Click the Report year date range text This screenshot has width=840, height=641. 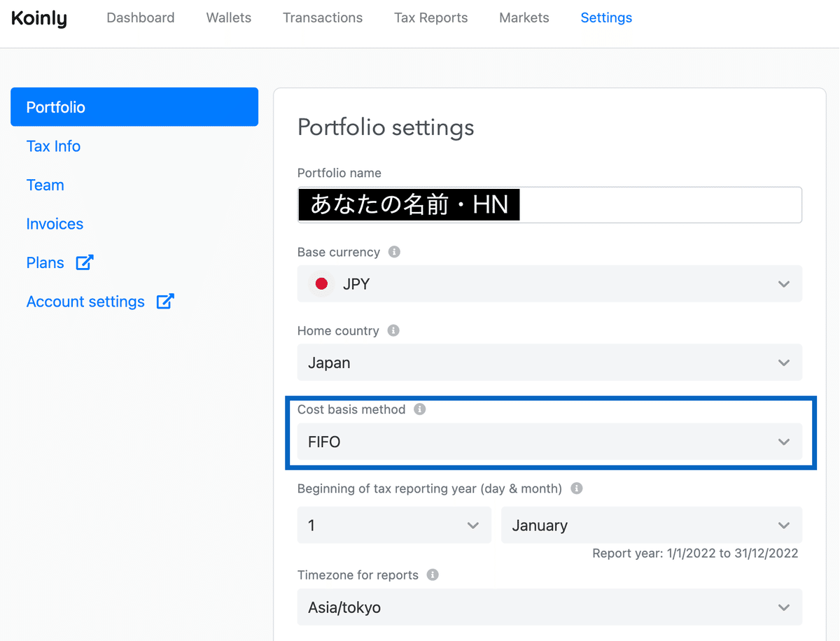tap(695, 553)
